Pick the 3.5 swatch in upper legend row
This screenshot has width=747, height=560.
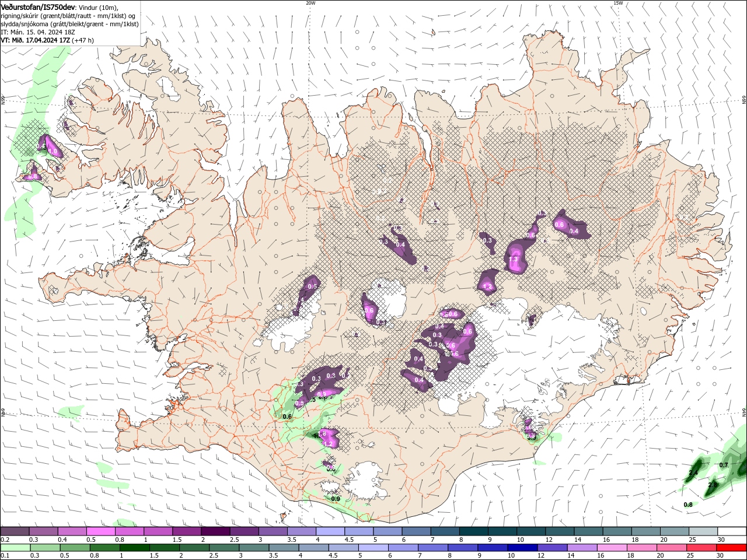pos(302,531)
